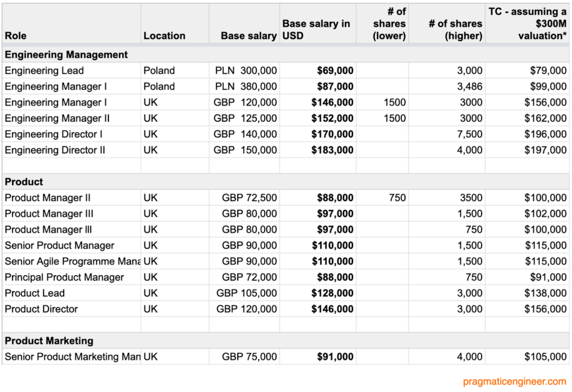
Task: Click the Base salary in USD header
Action: [x=316, y=30]
